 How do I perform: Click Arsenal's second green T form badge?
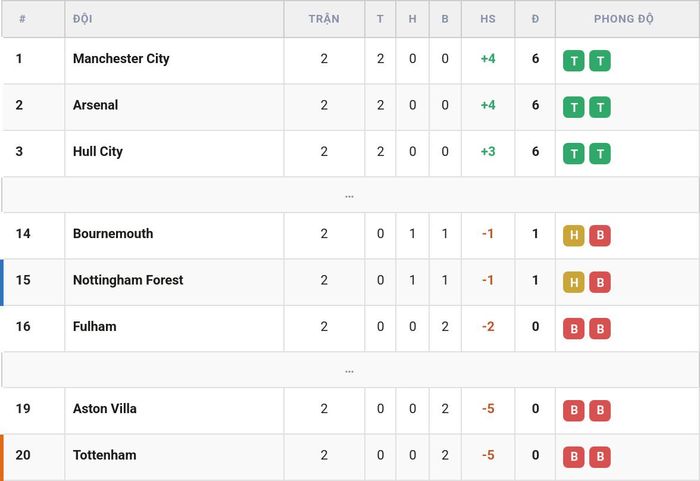point(600,107)
